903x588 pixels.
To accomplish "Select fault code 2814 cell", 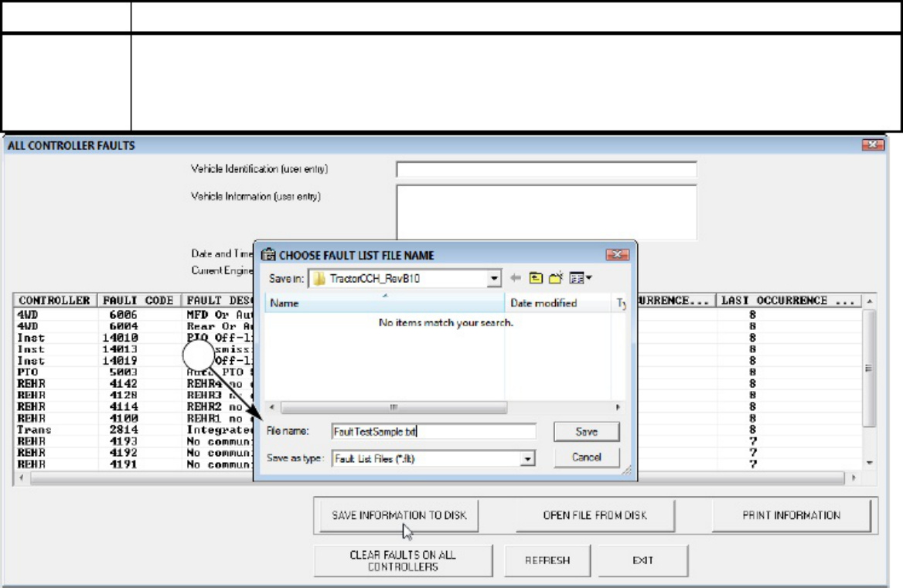I will (x=123, y=430).
